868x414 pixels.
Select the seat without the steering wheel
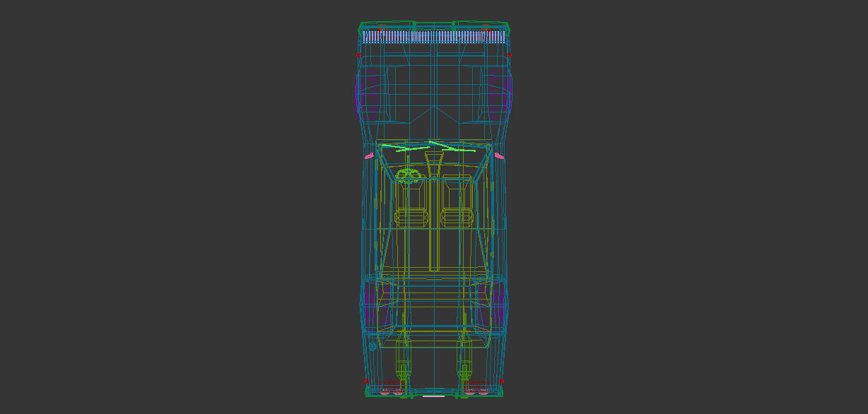(457, 202)
